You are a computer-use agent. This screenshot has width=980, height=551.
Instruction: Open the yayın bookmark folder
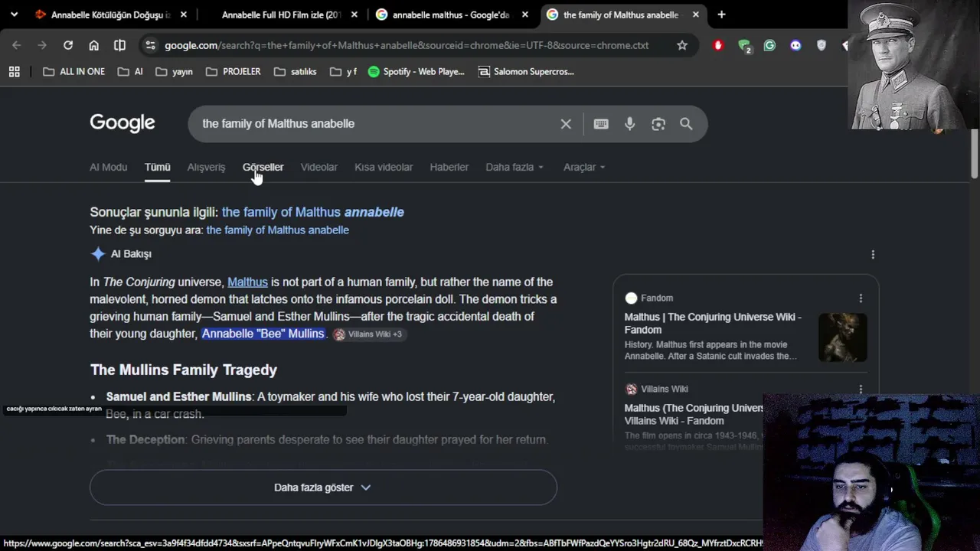pyautogui.click(x=174, y=71)
